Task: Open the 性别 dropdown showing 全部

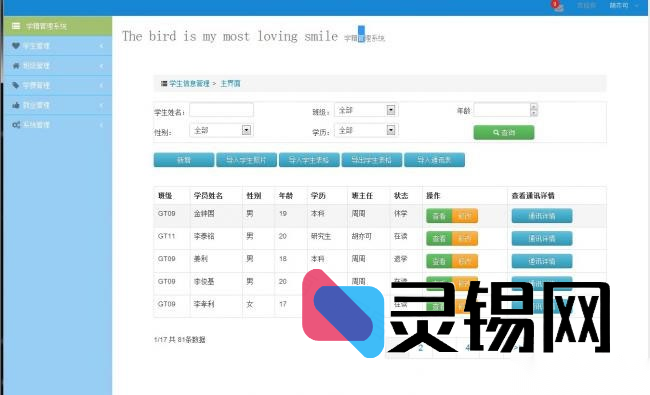Action: (221, 131)
